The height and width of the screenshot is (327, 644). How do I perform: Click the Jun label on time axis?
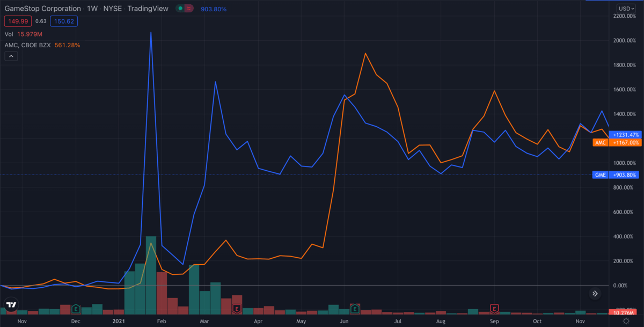(344, 321)
